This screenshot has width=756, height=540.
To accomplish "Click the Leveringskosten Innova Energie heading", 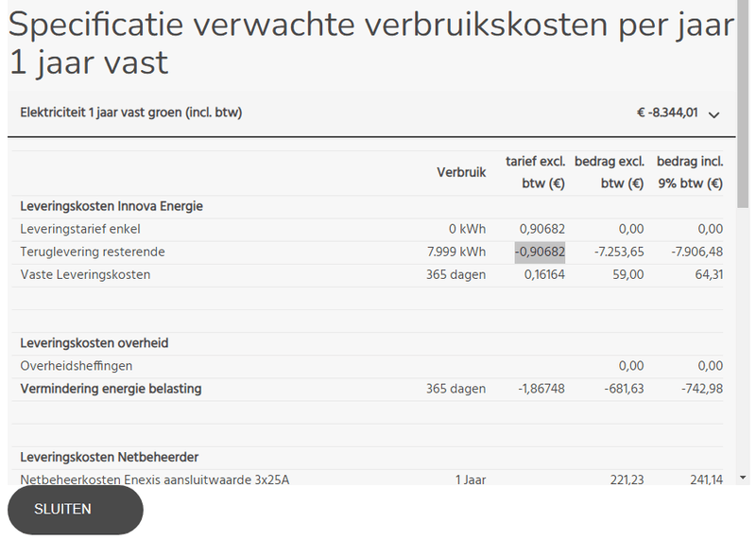I will coord(112,206).
